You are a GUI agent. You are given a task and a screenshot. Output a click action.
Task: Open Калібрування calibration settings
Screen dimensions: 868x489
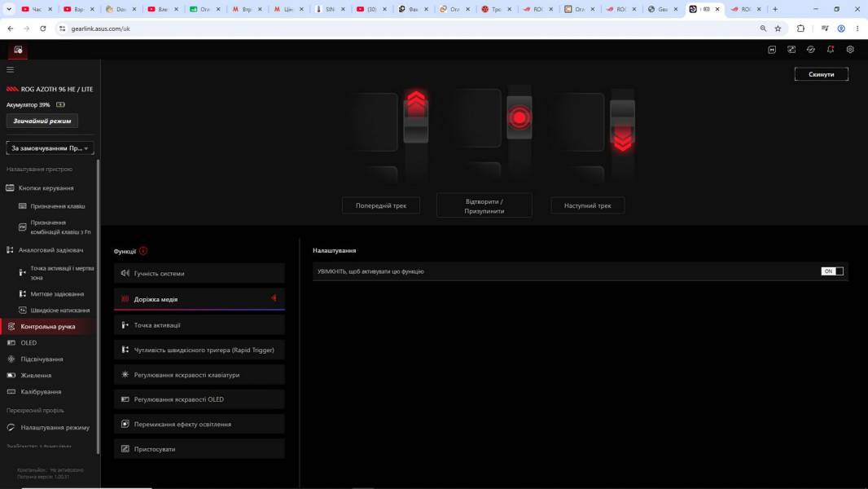coord(41,391)
